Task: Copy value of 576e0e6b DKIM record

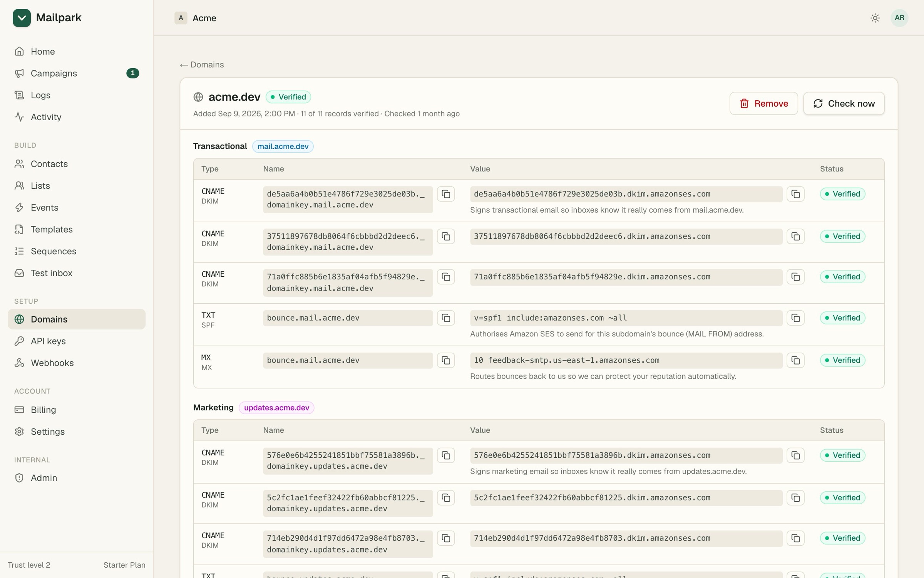Action: pos(795,455)
